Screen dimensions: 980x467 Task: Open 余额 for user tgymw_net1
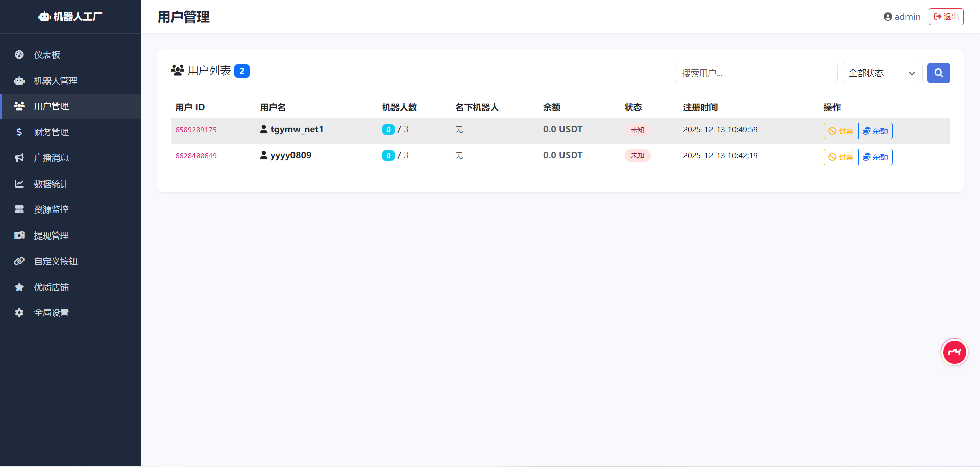pos(875,131)
